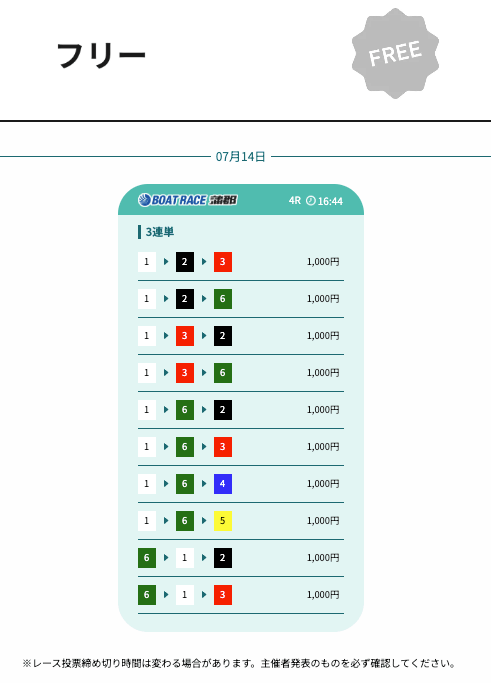This screenshot has width=491, height=683.
Task: Click the gray FREE badge
Action: pyautogui.click(x=395, y=53)
